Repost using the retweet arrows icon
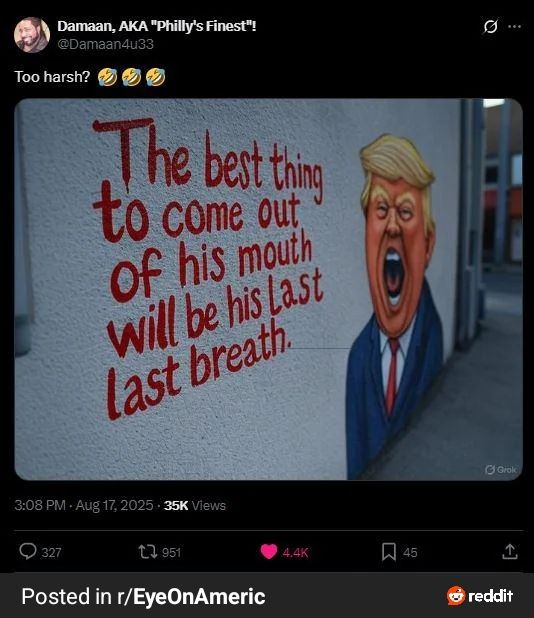 [148, 552]
